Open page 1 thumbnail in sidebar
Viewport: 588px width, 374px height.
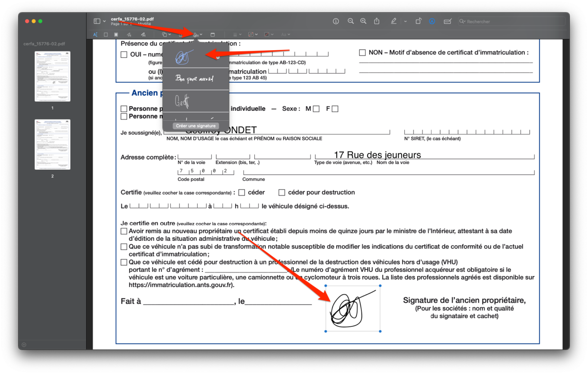point(52,76)
